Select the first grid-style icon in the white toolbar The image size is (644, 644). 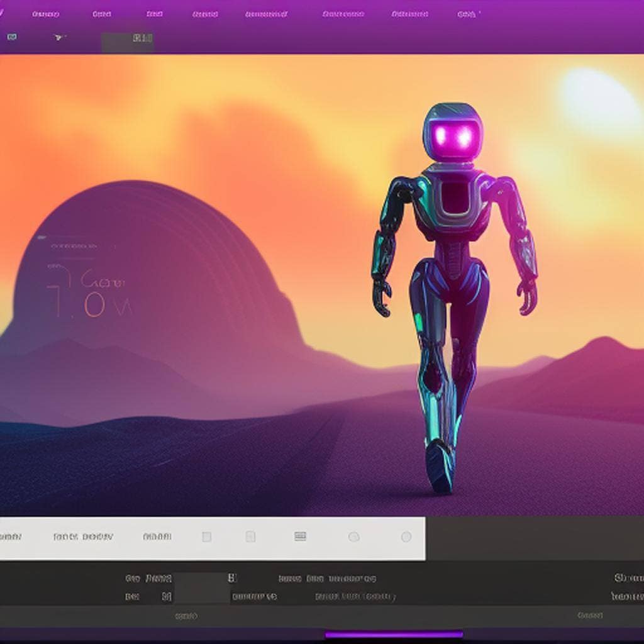(x=206, y=536)
